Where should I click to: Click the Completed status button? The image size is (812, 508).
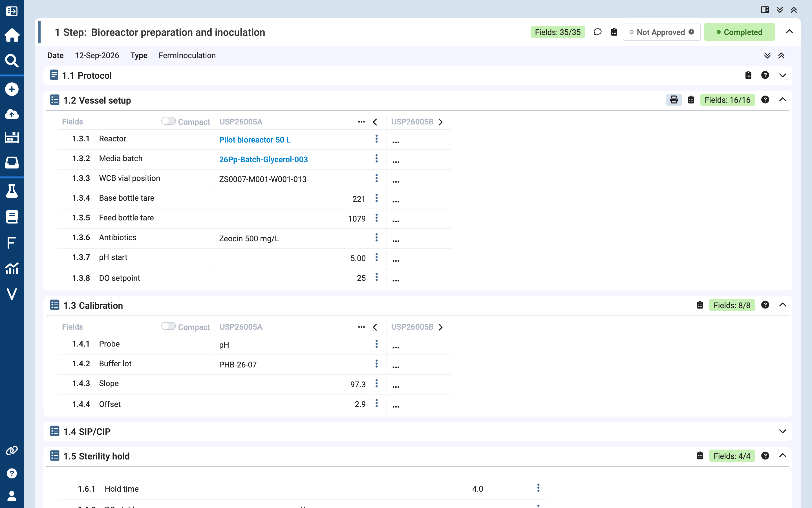pyautogui.click(x=739, y=32)
